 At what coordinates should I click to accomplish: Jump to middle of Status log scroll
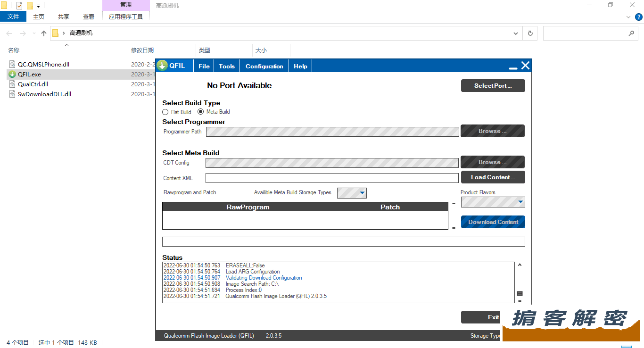(520, 293)
